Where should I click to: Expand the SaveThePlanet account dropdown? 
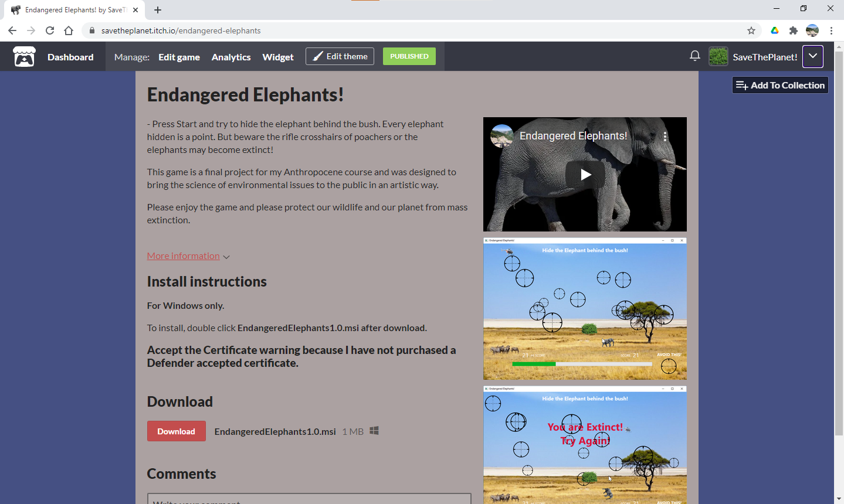pyautogui.click(x=812, y=57)
